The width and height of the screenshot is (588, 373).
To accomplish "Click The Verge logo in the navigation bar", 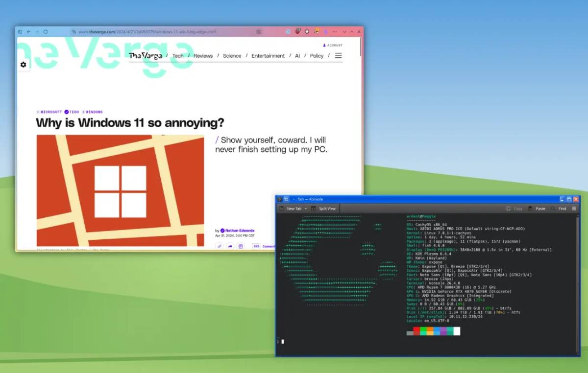I will click(x=145, y=56).
